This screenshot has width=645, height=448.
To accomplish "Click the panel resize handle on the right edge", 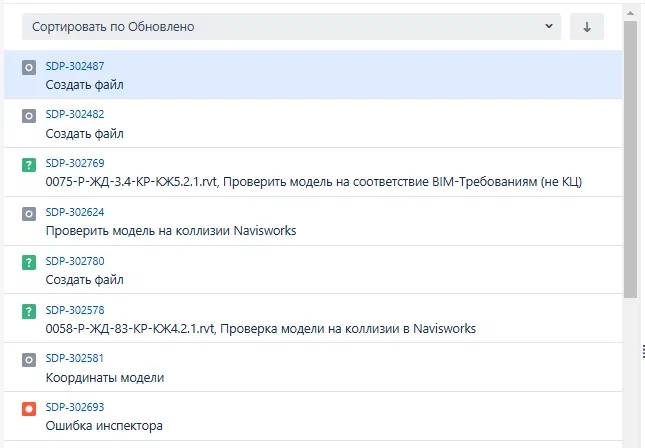I will click(x=642, y=351).
